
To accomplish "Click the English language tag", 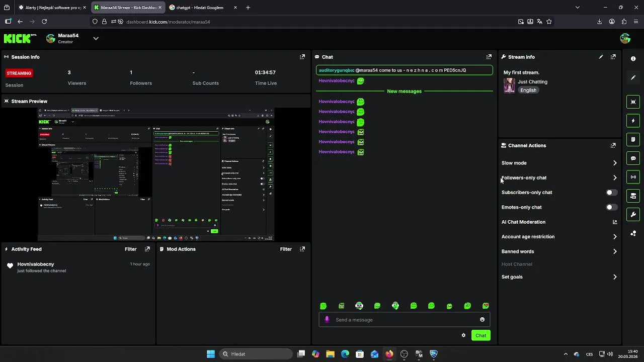I will point(528,90).
